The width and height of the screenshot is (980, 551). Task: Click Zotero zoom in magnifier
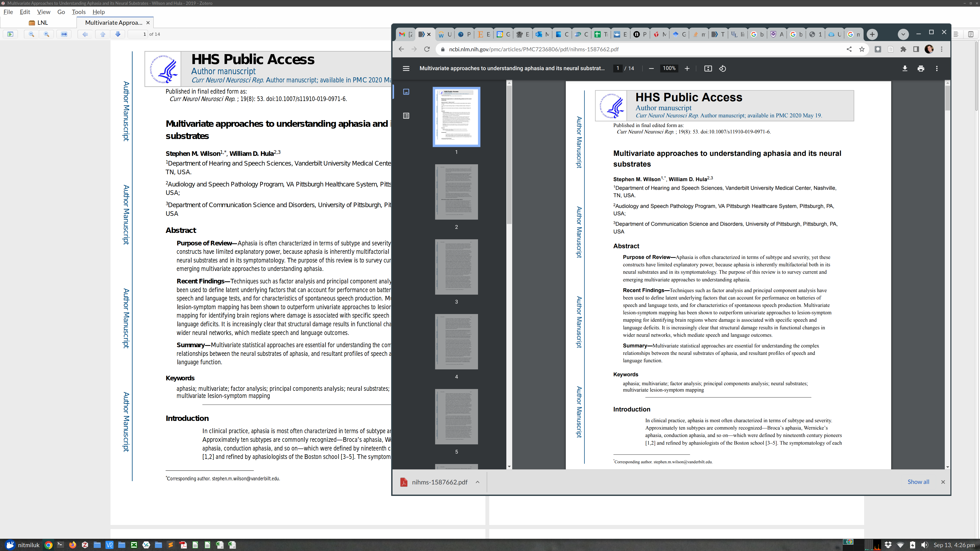click(46, 34)
